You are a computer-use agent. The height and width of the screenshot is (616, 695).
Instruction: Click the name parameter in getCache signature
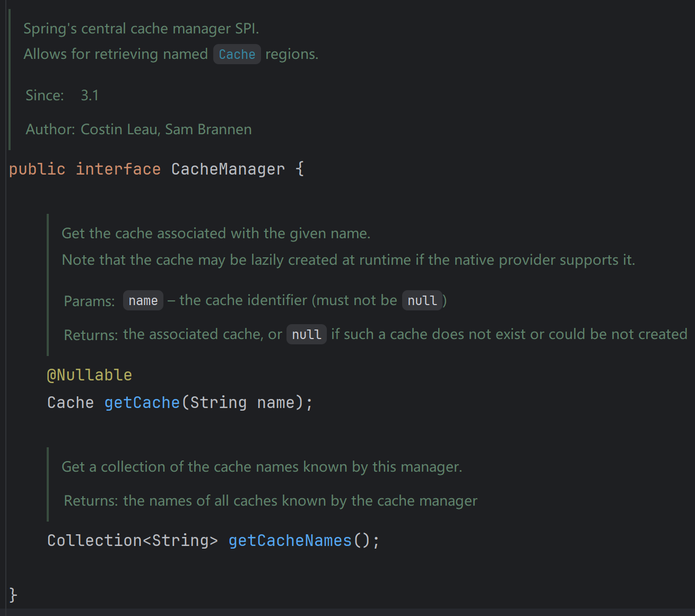(x=275, y=403)
